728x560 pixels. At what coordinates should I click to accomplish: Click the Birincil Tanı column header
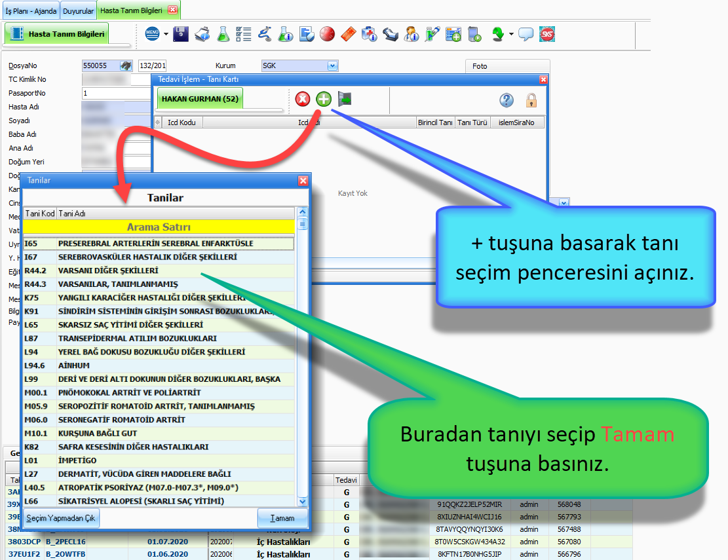pyautogui.click(x=435, y=122)
